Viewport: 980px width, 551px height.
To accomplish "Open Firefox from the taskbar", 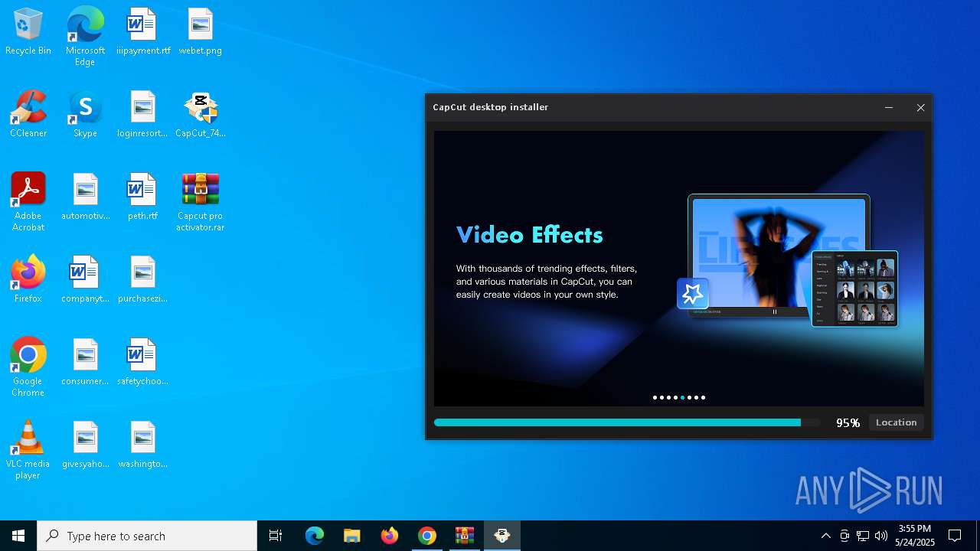I will tap(390, 536).
